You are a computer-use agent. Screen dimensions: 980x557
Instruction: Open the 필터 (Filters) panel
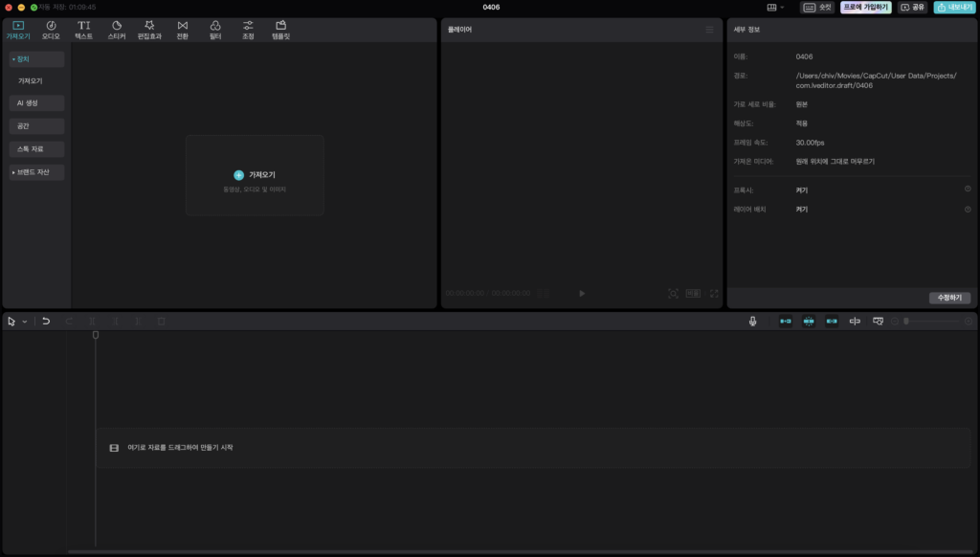coord(215,30)
